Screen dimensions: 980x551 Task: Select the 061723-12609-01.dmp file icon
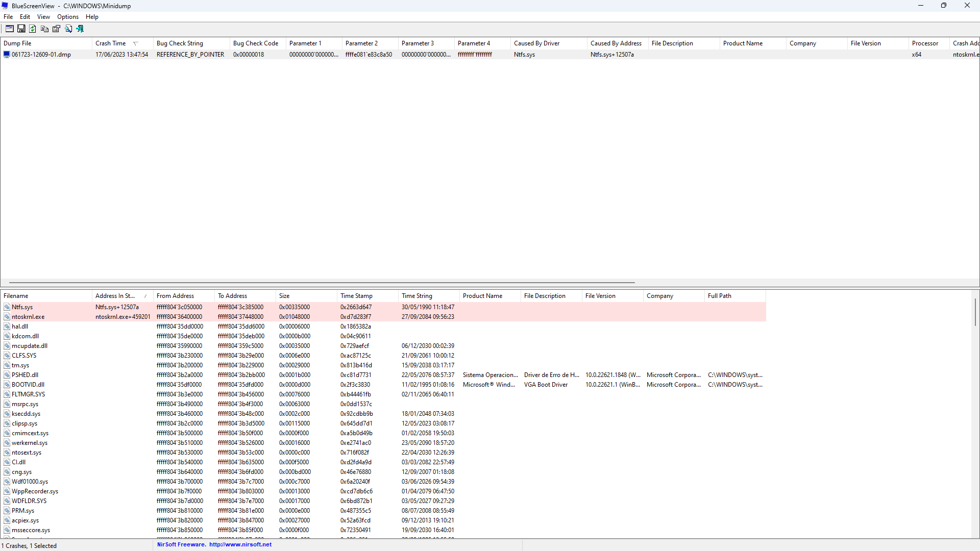point(7,55)
